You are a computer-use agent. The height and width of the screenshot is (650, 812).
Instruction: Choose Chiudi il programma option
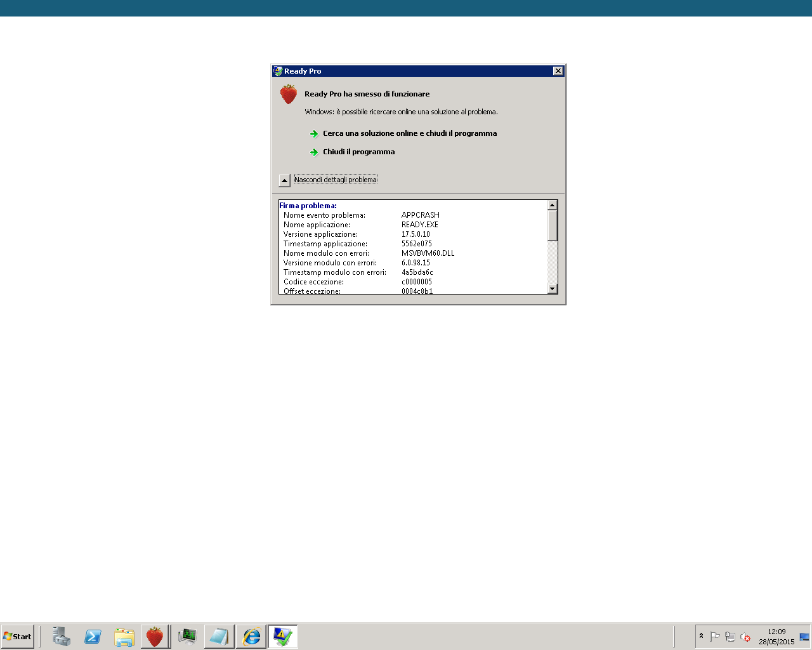358,152
